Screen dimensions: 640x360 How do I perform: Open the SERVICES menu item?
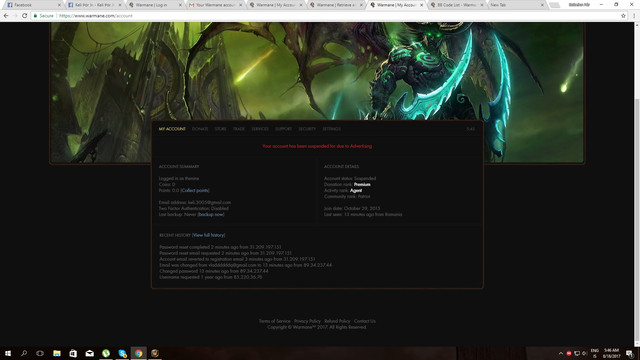[x=260, y=129]
